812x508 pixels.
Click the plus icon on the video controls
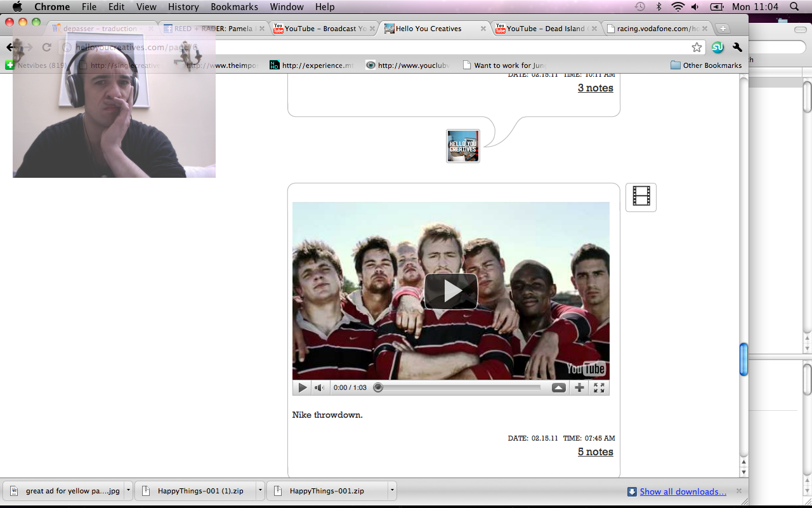[x=579, y=388]
